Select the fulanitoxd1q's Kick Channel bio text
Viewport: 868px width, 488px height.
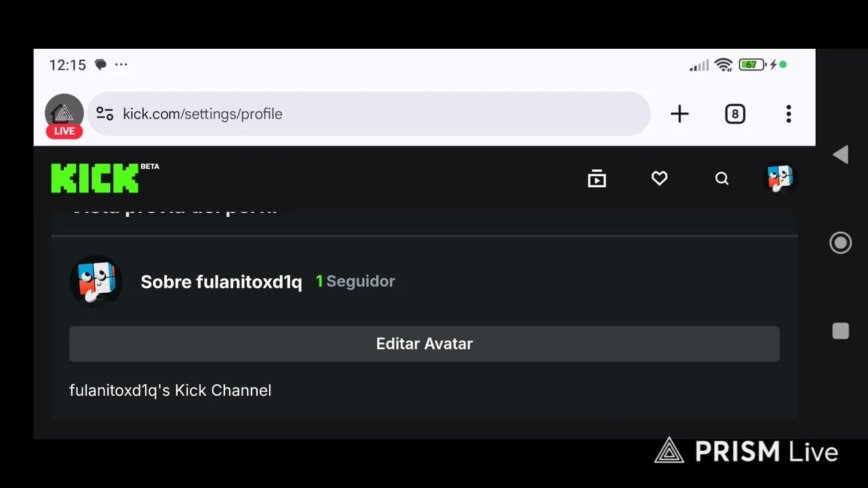point(170,390)
